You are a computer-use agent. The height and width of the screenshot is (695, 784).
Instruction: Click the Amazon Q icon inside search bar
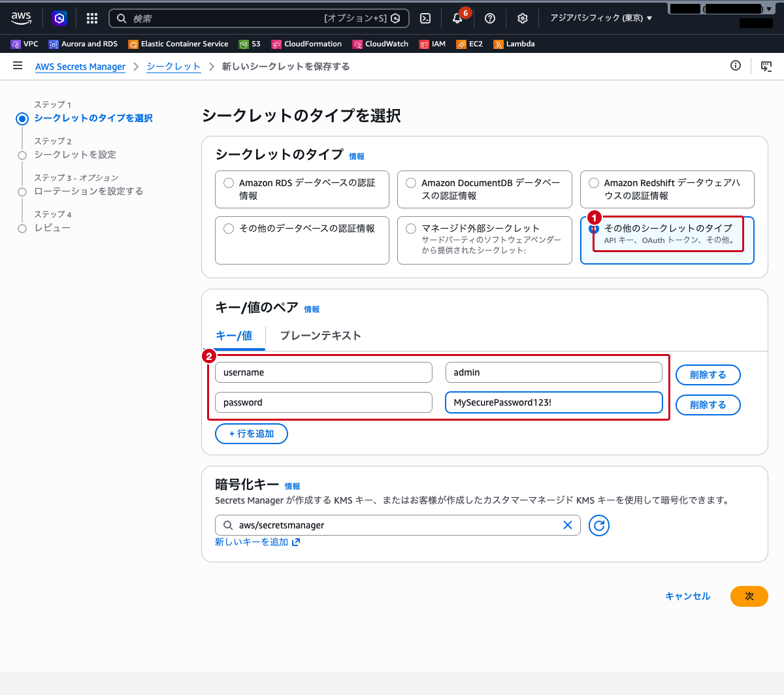[395, 18]
